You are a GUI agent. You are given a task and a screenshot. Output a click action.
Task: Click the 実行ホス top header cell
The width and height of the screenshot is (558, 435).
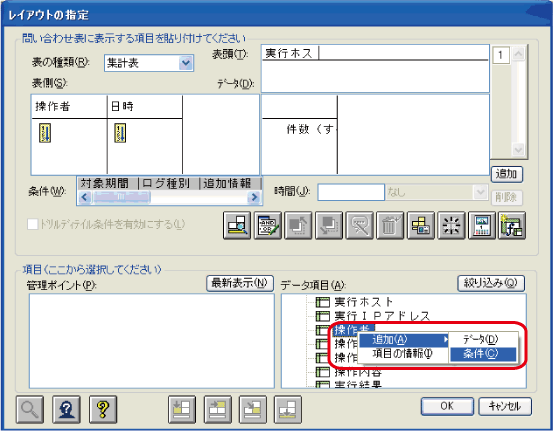click(290, 53)
